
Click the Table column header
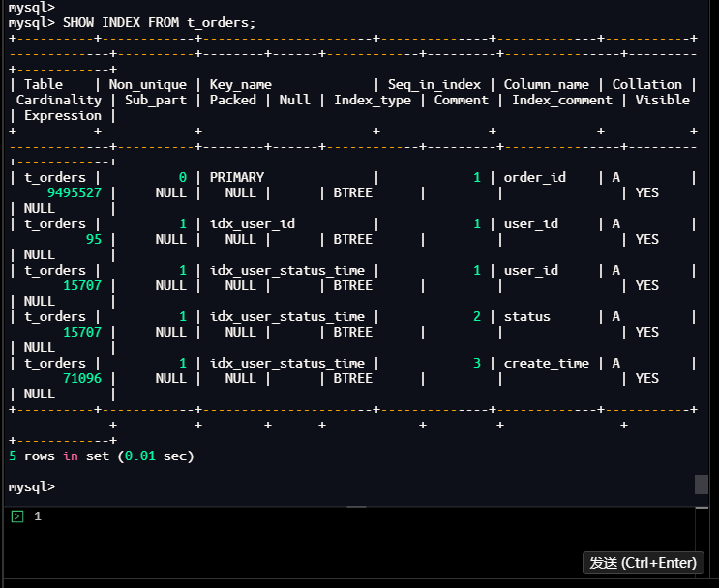(x=44, y=85)
